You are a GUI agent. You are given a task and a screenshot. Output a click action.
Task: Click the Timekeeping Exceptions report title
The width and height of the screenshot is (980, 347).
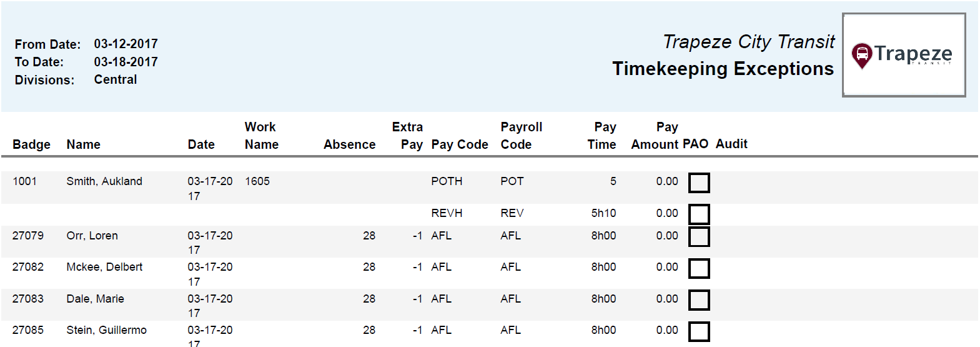[722, 69]
